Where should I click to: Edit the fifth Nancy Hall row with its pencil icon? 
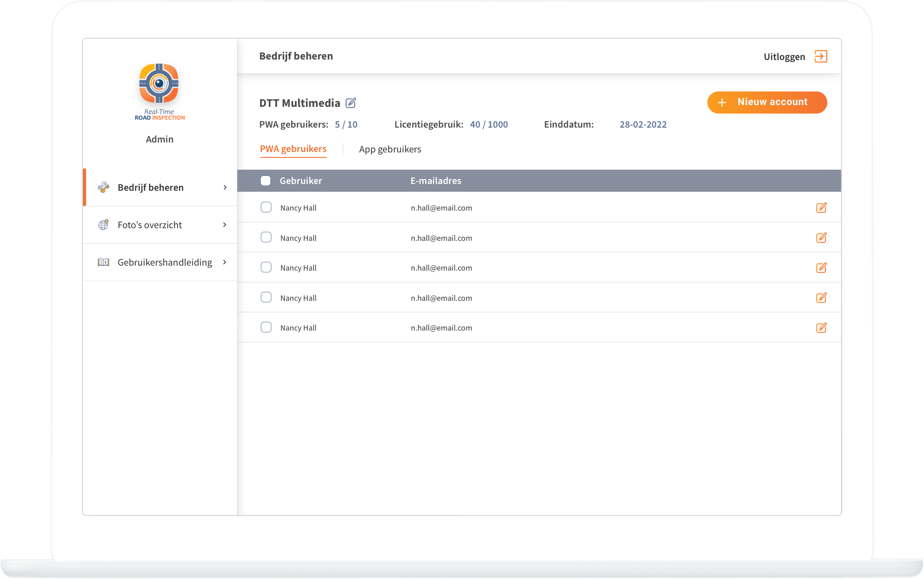pos(821,327)
